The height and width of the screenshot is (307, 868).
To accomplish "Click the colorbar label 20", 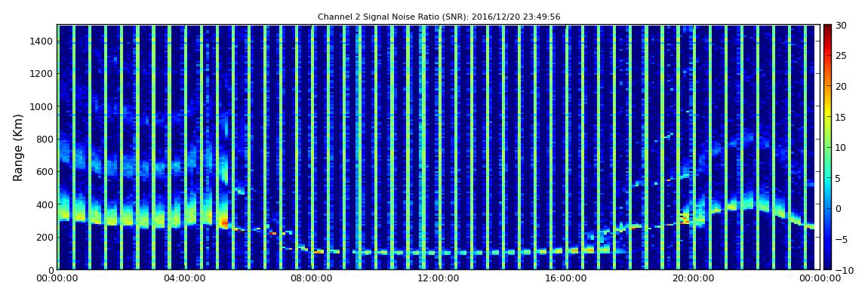I will point(842,87).
